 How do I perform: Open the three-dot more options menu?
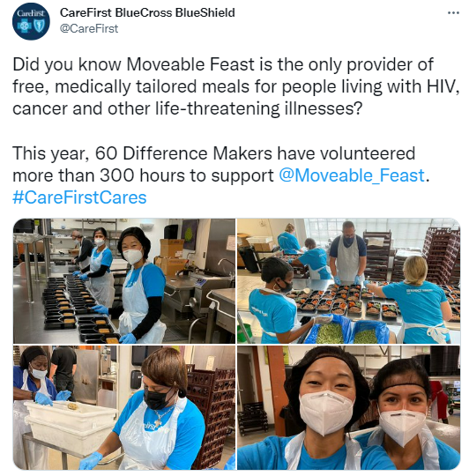pos(453,13)
